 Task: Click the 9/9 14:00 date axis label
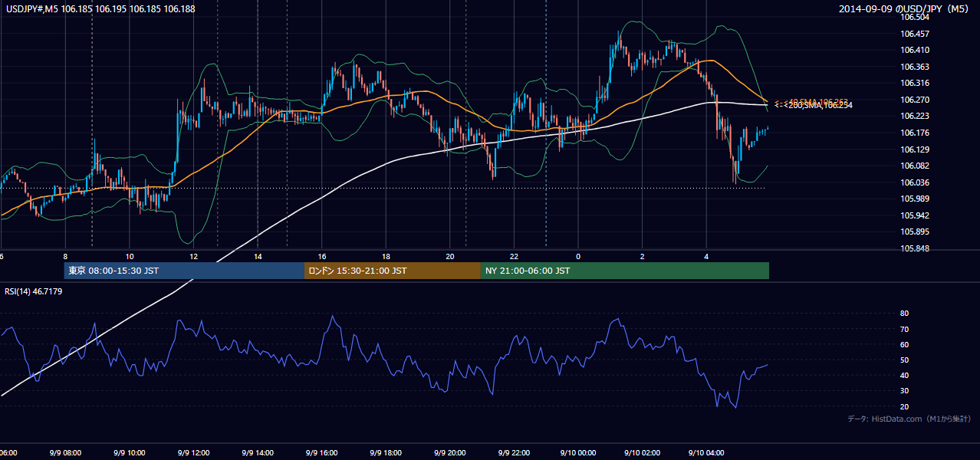click(257, 452)
